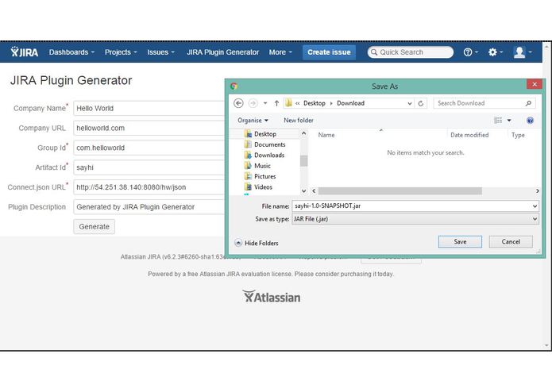Click the Forward arrow in the Save As dialog

click(253, 103)
